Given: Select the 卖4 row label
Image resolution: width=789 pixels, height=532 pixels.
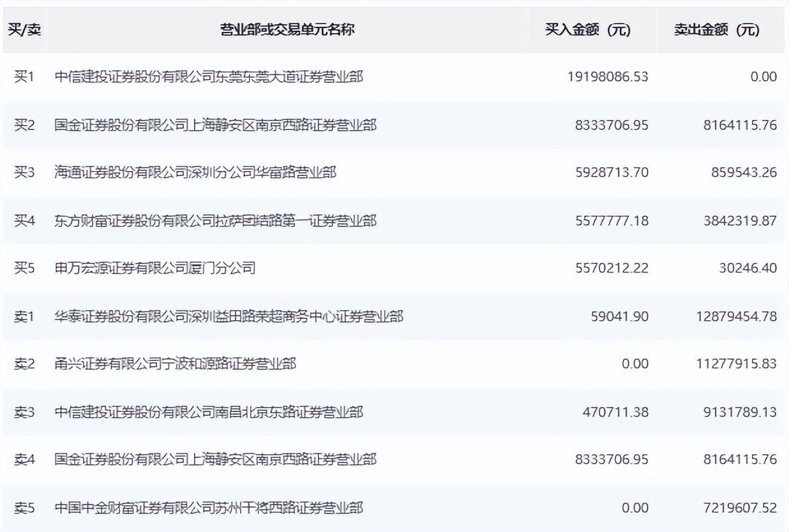Looking at the screenshot, I should pos(24,459).
